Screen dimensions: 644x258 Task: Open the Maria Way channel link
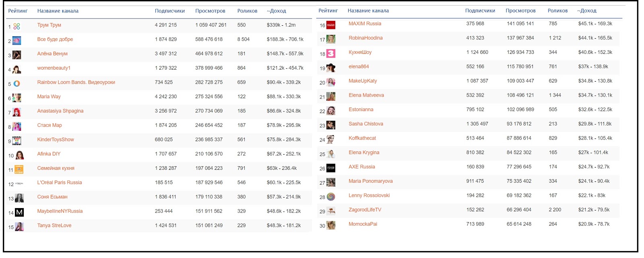49,97
